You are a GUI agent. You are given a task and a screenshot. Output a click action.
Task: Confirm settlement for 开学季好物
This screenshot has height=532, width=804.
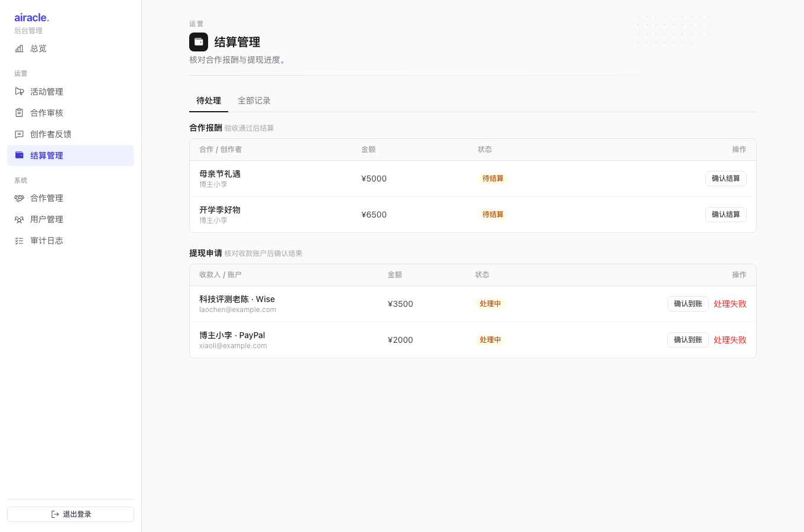click(x=726, y=215)
